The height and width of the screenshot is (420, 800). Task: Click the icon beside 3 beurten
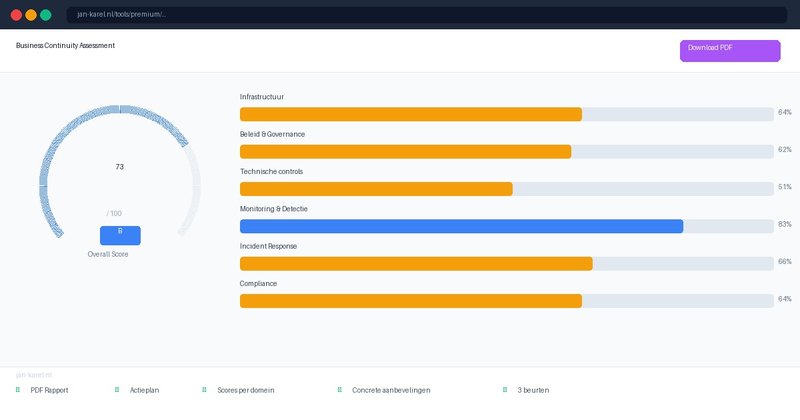click(x=505, y=390)
